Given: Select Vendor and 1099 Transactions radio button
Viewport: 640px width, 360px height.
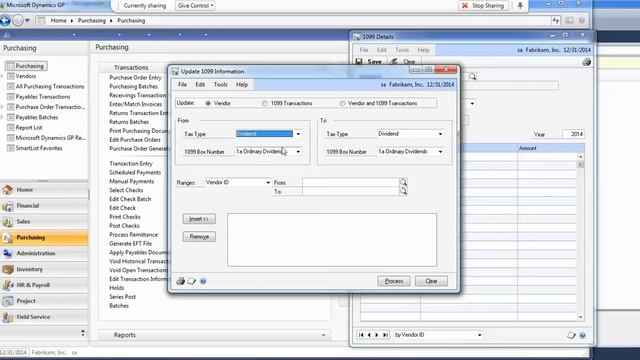Looking at the screenshot, I should [342, 104].
